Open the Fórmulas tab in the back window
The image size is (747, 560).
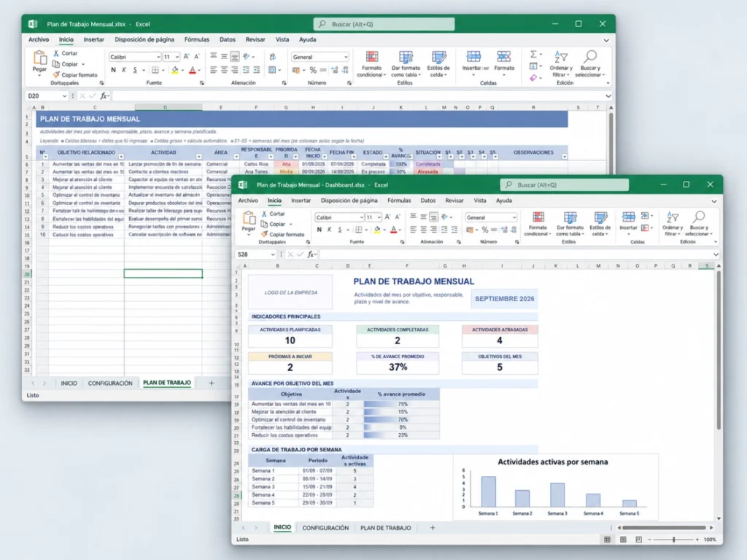(197, 39)
